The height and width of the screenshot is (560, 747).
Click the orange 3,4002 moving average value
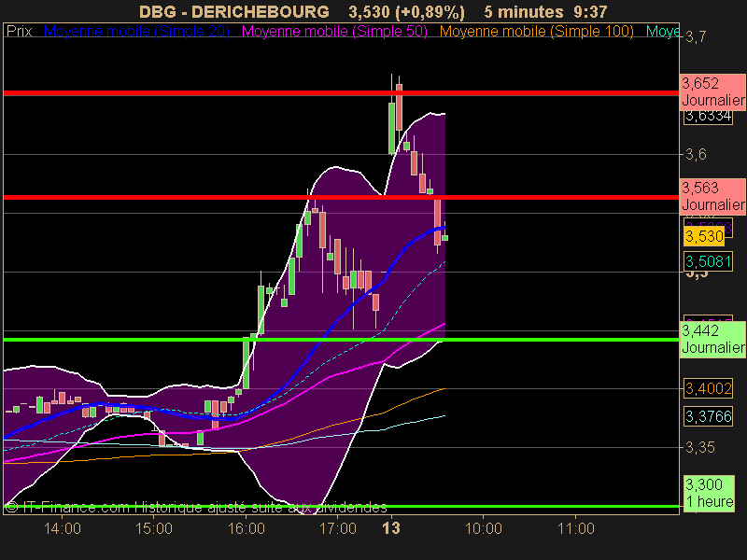(708, 388)
